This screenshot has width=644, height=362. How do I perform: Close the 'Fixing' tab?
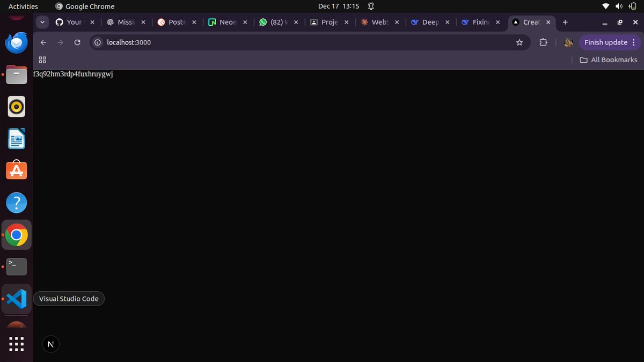click(499, 22)
